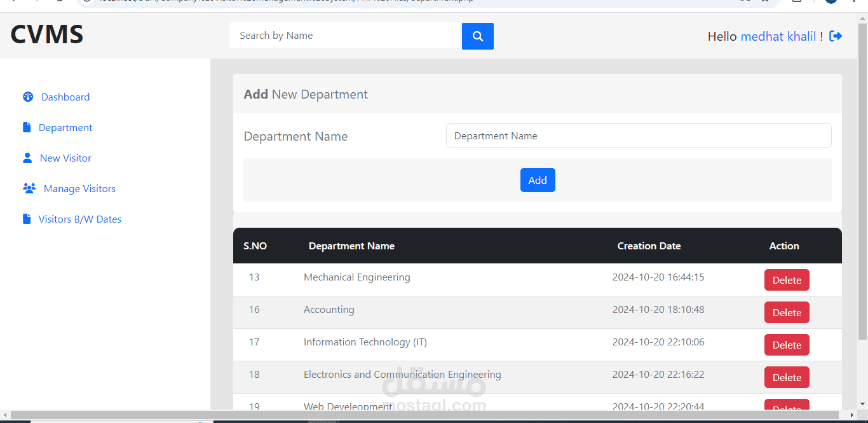Delete Electronics and Communication Engineering department
Viewport: 868px width, 423px height.
click(x=787, y=377)
